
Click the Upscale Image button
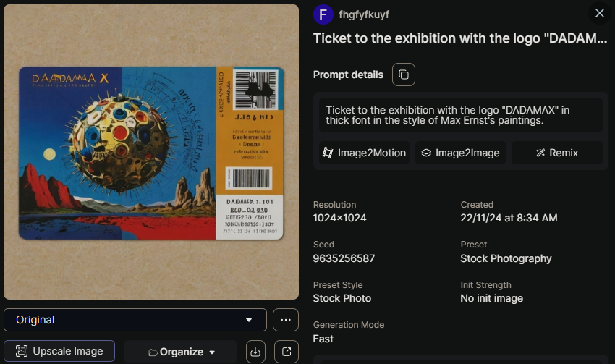click(59, 352)
